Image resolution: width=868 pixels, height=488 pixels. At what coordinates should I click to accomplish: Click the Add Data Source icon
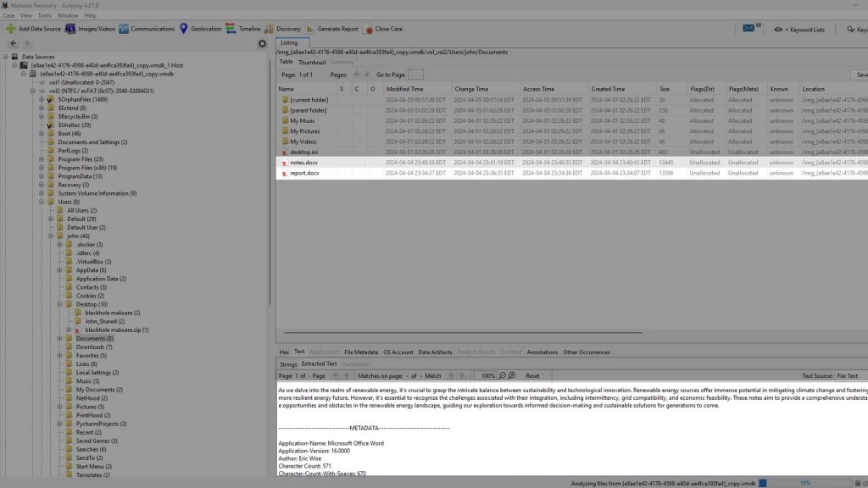[x=11, y=29]
